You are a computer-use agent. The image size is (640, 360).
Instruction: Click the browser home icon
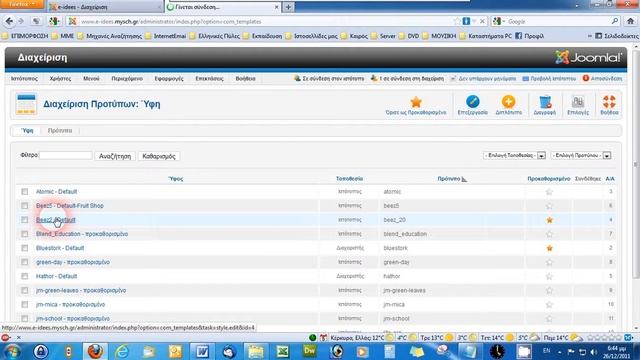(x=631, y=21)
